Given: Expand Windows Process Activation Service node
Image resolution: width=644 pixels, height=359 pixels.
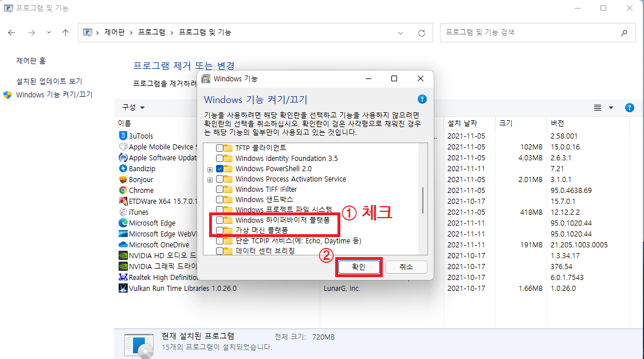Looking at the screenshot, I should pos(210,180).
